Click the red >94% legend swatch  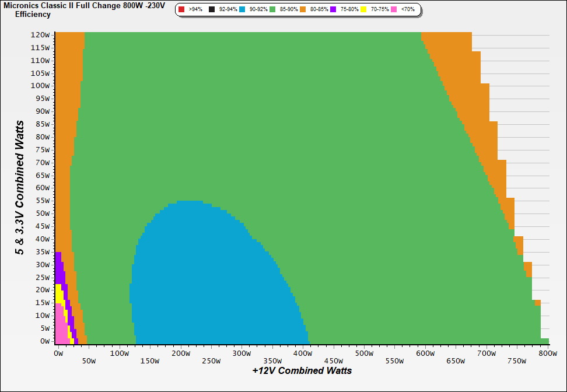pyautogui.click(x=181, y=10)
